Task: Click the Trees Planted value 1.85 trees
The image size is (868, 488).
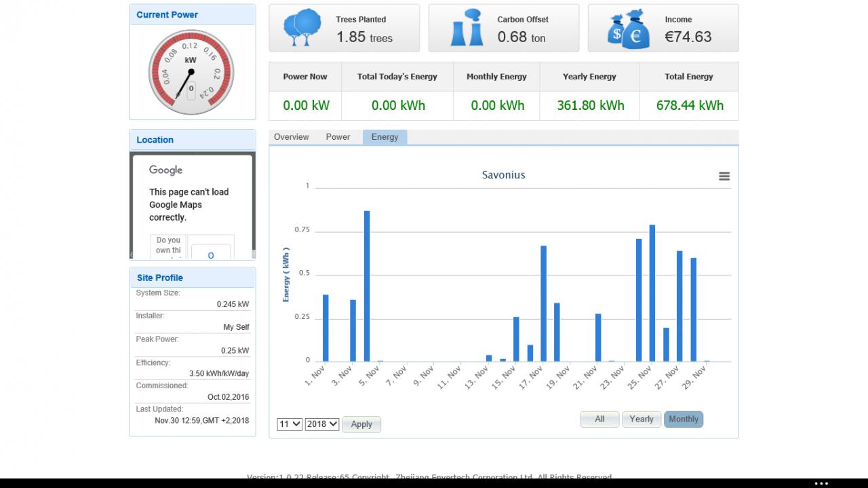Action: point(365,37)
